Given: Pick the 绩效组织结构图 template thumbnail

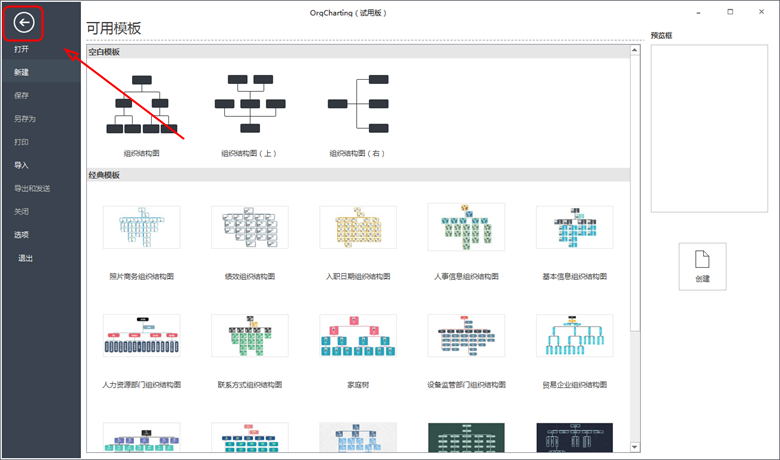Looking at the screenshot, I should coord(250,227).
